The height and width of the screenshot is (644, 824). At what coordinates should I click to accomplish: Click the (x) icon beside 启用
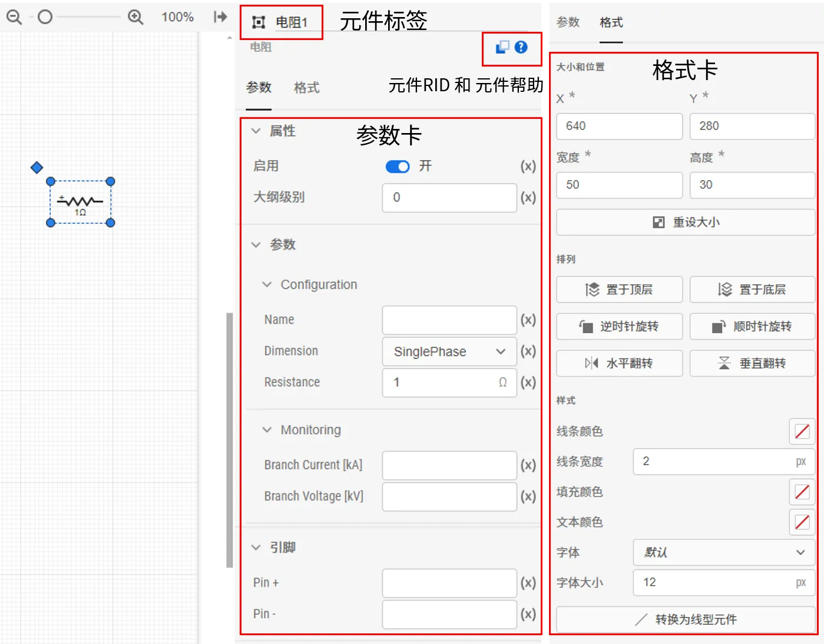528,167
